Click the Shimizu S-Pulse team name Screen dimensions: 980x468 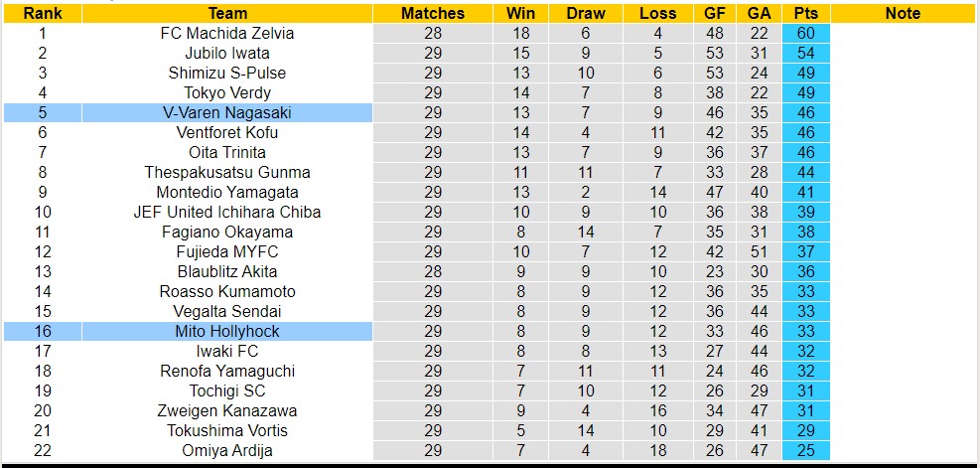(x=227, y=73)
